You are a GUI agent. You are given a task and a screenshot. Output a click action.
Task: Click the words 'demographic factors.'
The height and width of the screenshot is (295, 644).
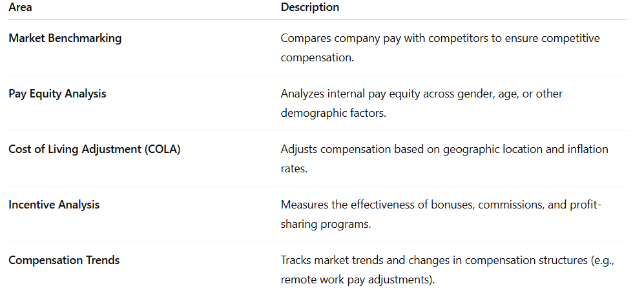click(333, 113)
